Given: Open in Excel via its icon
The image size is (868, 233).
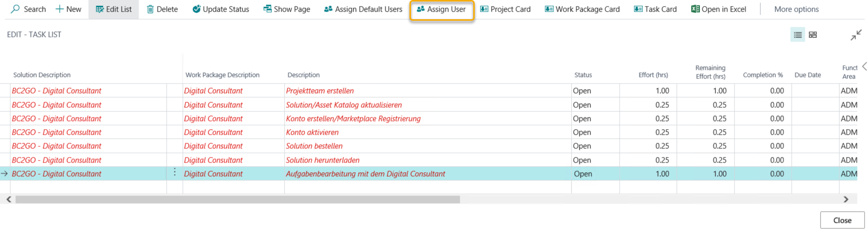Looking at the screenshot, I should pyautogui.click(x=695, y=9).
